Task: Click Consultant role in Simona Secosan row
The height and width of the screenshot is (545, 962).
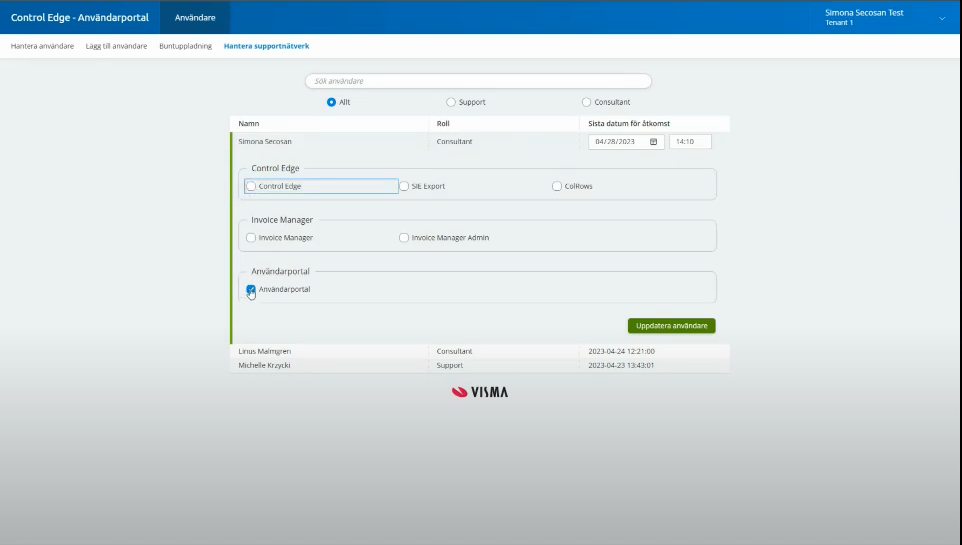Action: coord(455,142)
